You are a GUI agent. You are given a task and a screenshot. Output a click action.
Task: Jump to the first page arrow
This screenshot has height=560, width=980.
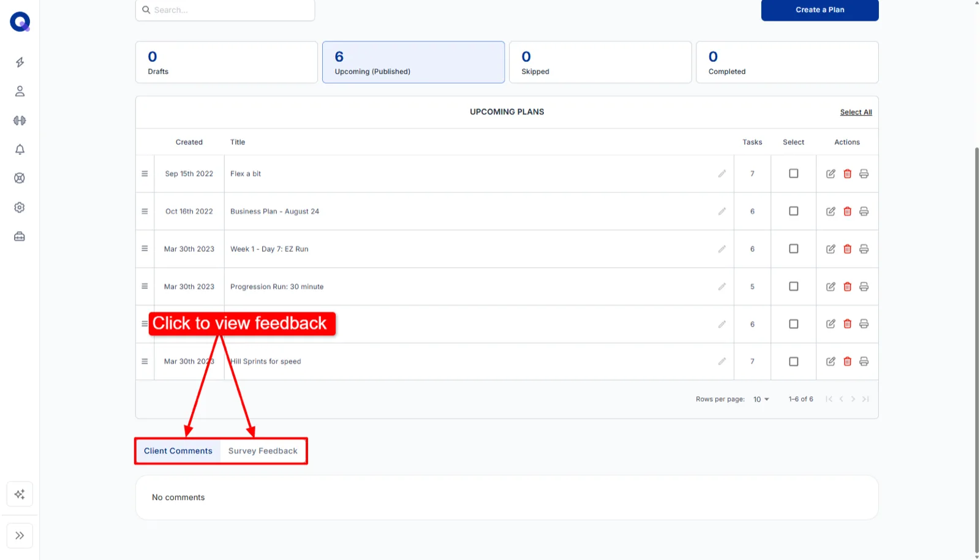[x=829, y=399]
